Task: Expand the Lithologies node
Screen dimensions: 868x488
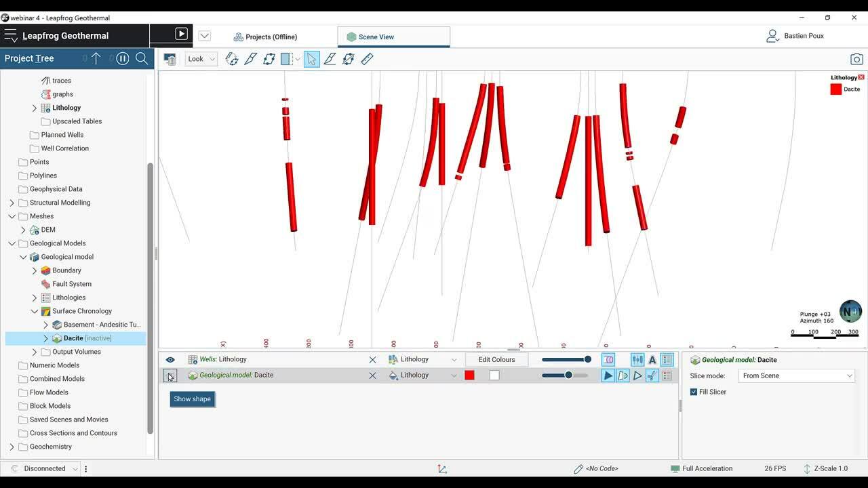Action: 35,298
